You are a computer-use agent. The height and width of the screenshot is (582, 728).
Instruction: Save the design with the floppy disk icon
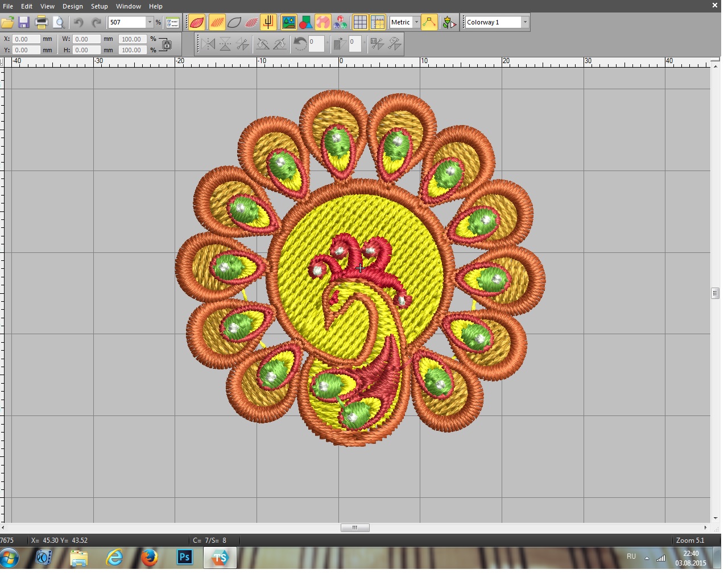[x=24, y=23]
